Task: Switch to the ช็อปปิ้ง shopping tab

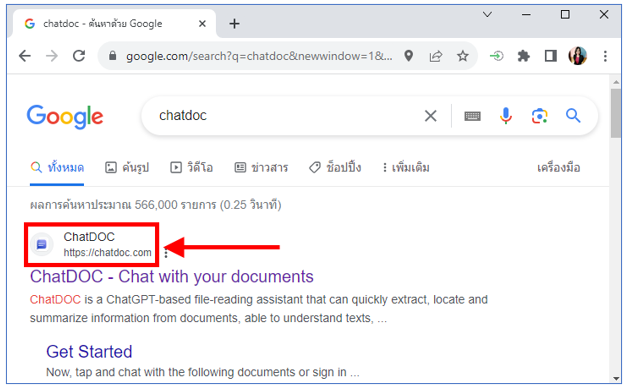Action: (x=335, y=168)
